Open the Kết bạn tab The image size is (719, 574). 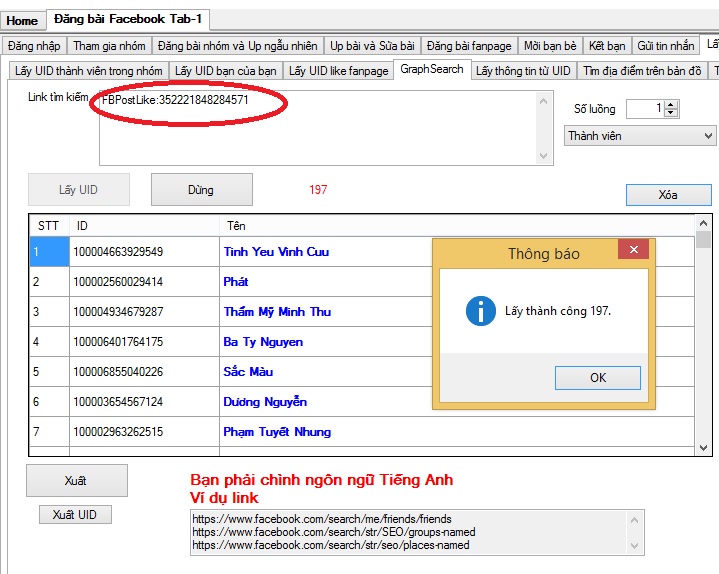(607, 46)
